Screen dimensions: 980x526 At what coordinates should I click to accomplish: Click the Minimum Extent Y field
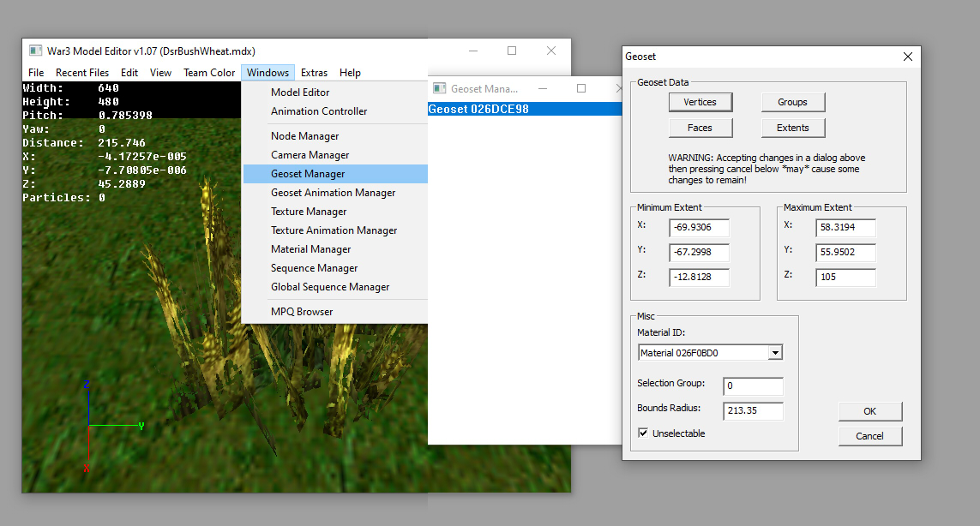tap(699, 253)
